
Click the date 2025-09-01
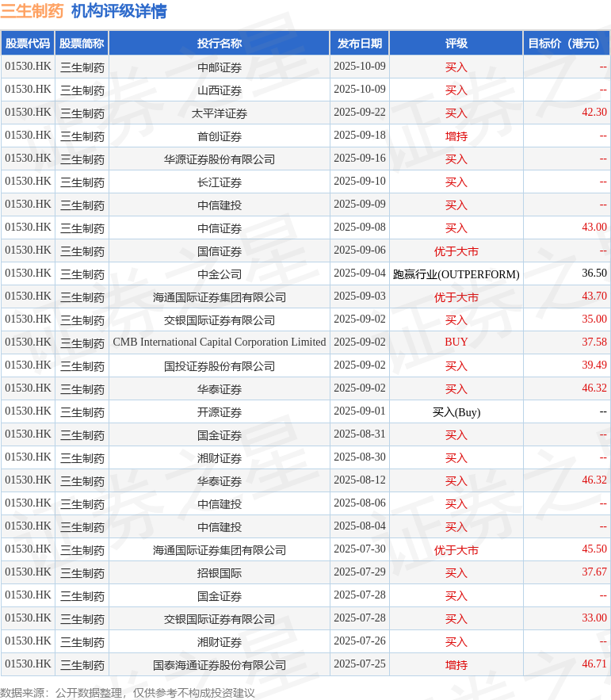point(359,411)
